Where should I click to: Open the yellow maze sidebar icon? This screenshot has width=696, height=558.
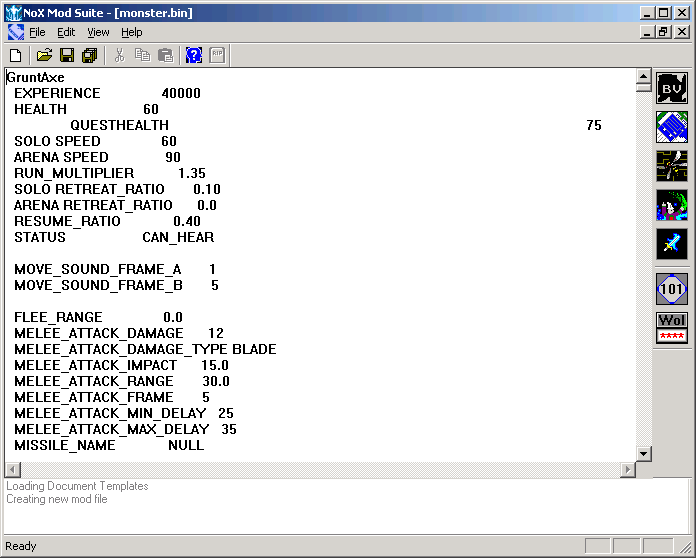point(672,166)
